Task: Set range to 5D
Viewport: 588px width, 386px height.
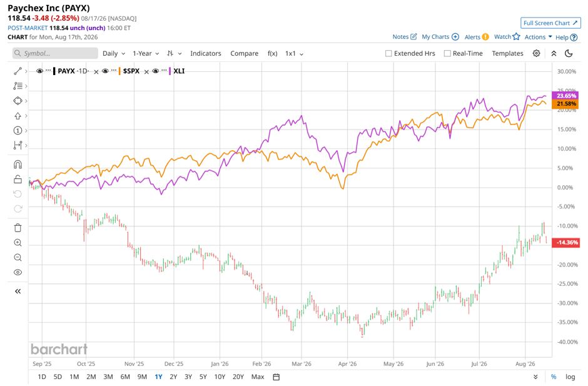Action: click(x=58, y=377)
